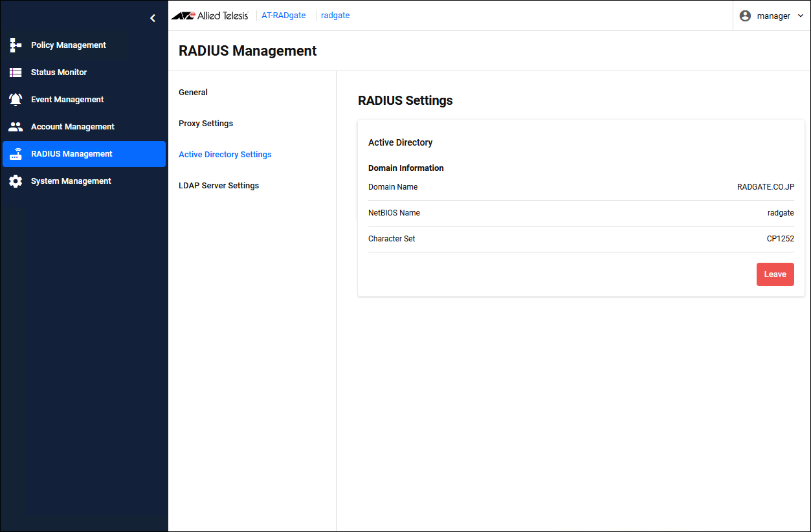Viewport: 811px width, 532px height.
Task: Click the CP1252 character set value
Action: [x=780, y=239]
